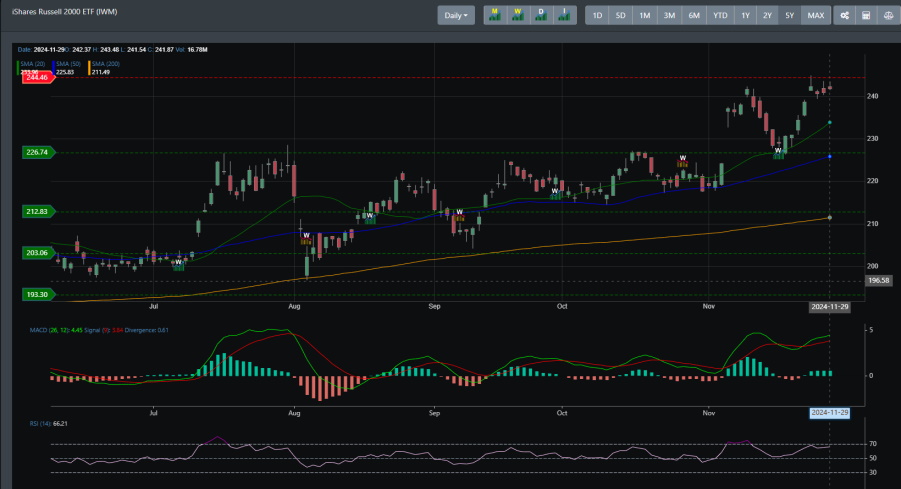Select the 193.30 support level tag
The width and height of the screenshot is (901, 489).
point(38,295)
